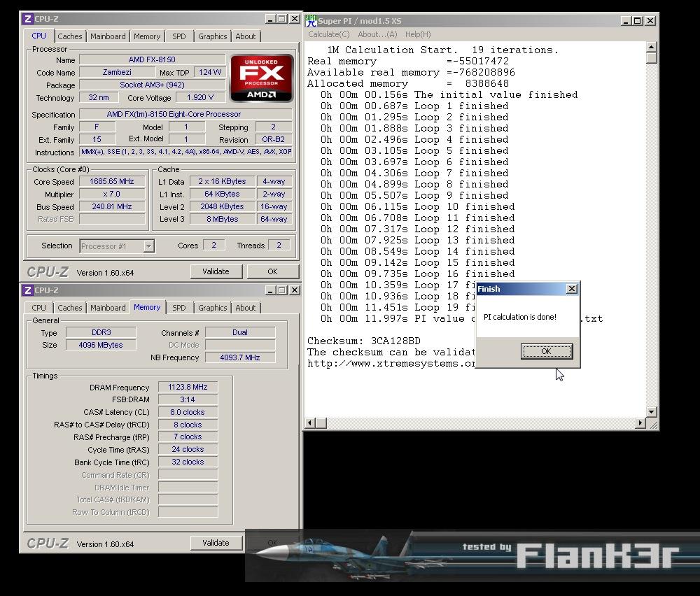Open the Calculate(C) menu in Super PI
This screenshot has height=596, width=700.
click(x=328, y=34)
